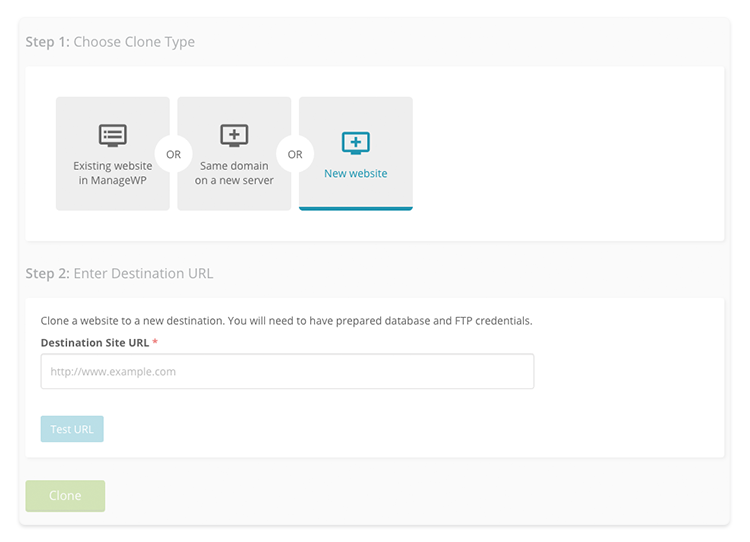Click the Same domain plus monitor icon

234,135
